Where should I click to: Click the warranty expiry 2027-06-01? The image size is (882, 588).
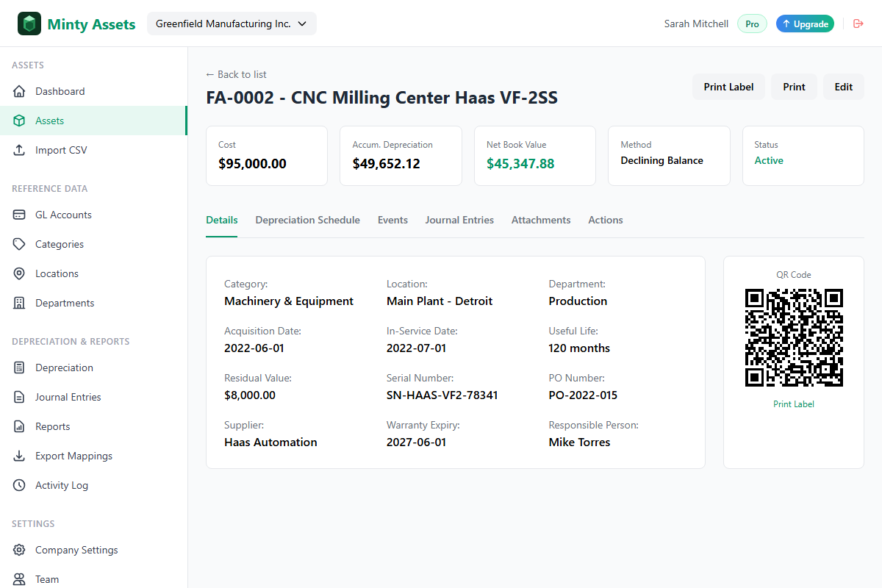tap(416, 442)
